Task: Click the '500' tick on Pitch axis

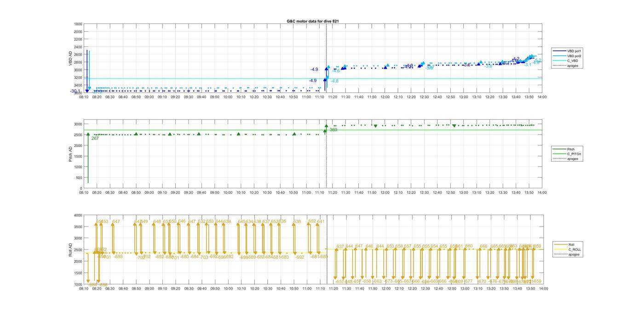Action: click(x=79, y=178)
